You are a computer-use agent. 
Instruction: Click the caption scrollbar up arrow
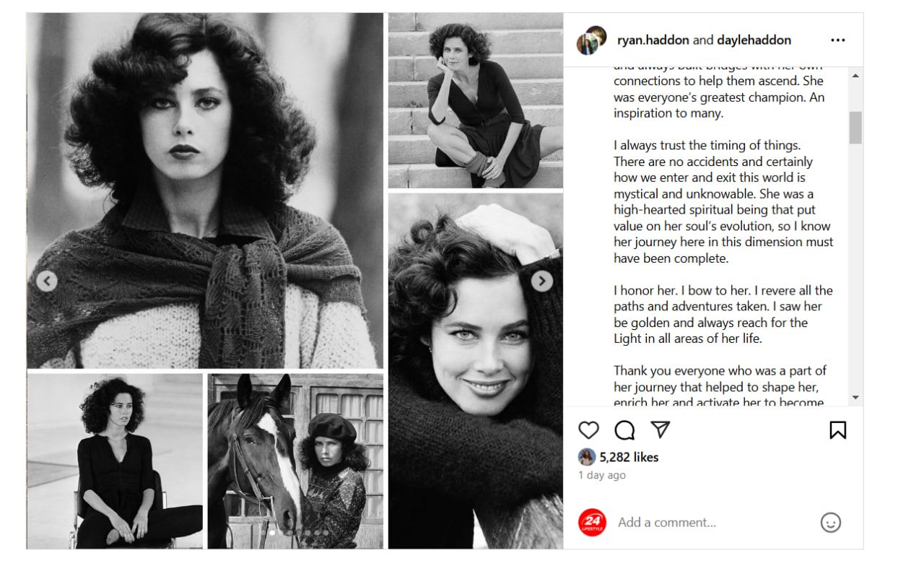[x=855, y=75]
